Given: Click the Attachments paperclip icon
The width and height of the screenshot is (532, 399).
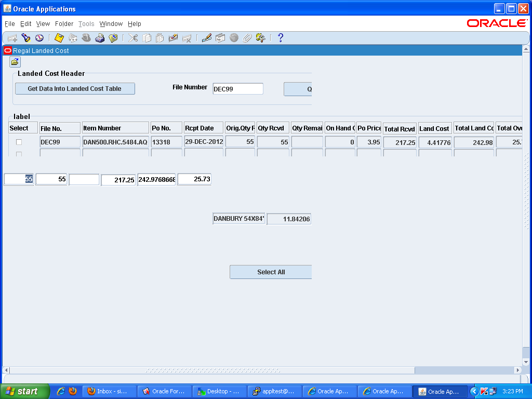Looking at the screenshot, I should 247,38.
